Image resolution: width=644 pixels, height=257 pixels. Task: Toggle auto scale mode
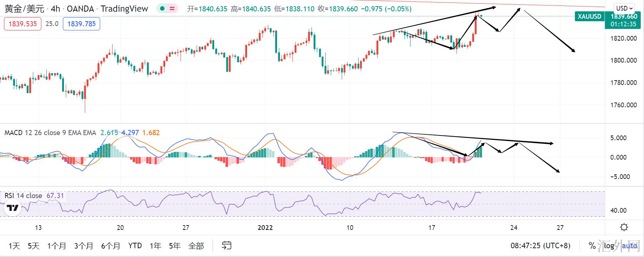pos(629,246)
